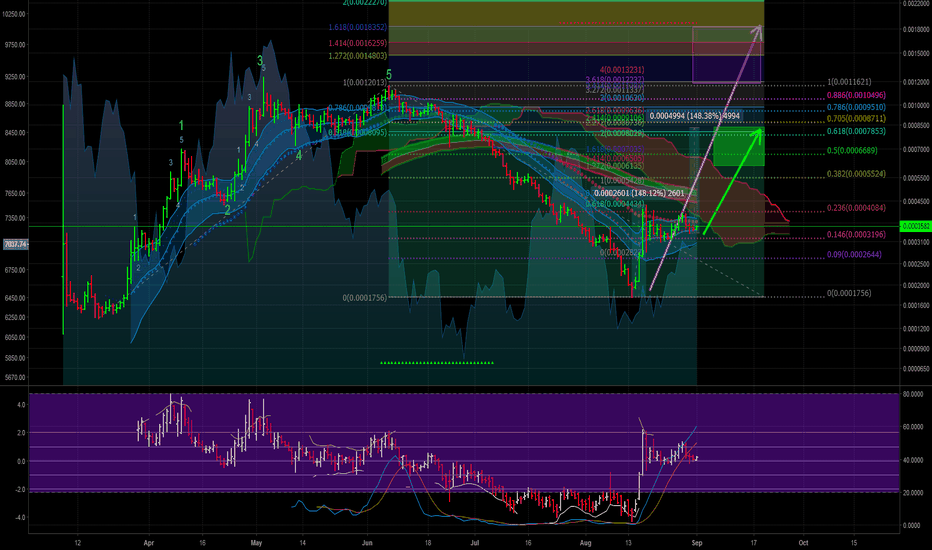Click the Jun label on time axis

click(367, 543)
